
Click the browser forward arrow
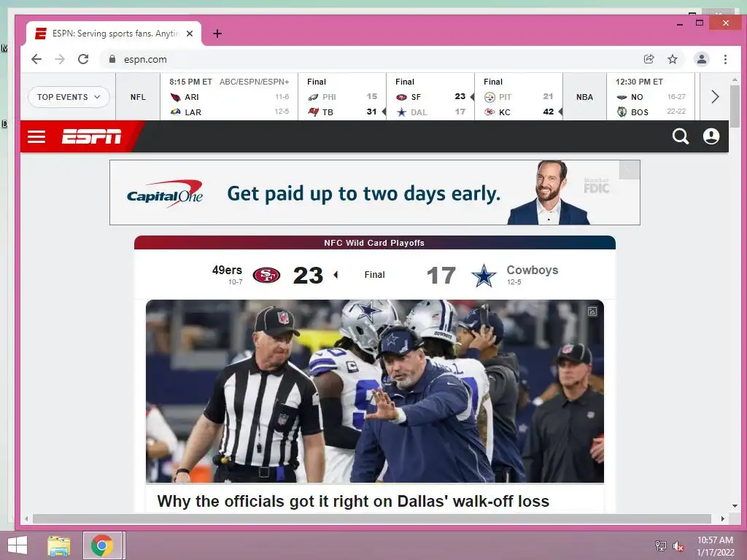click(x=60, y=59)
